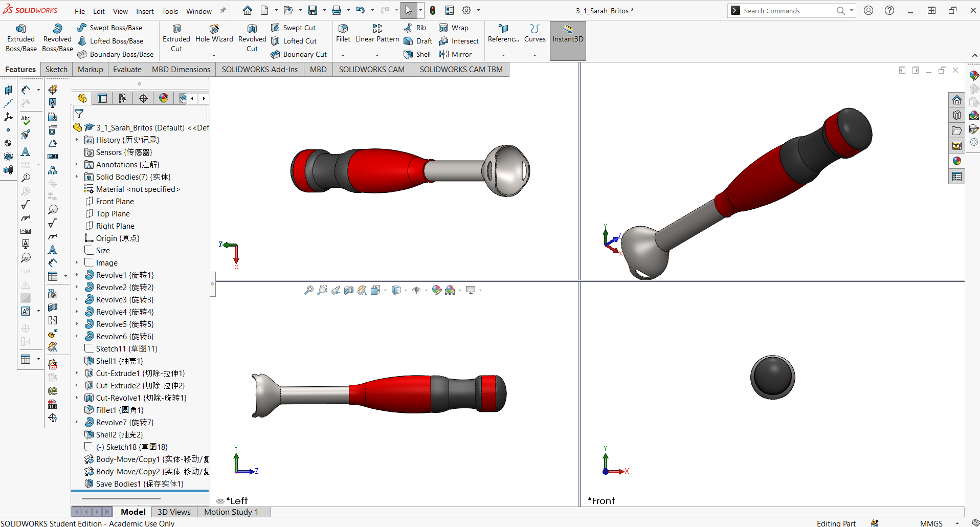This screenshot has width=980, height=527.
Task: Open the FeatureManager Design Tree tab
Action: click(82, 98)
